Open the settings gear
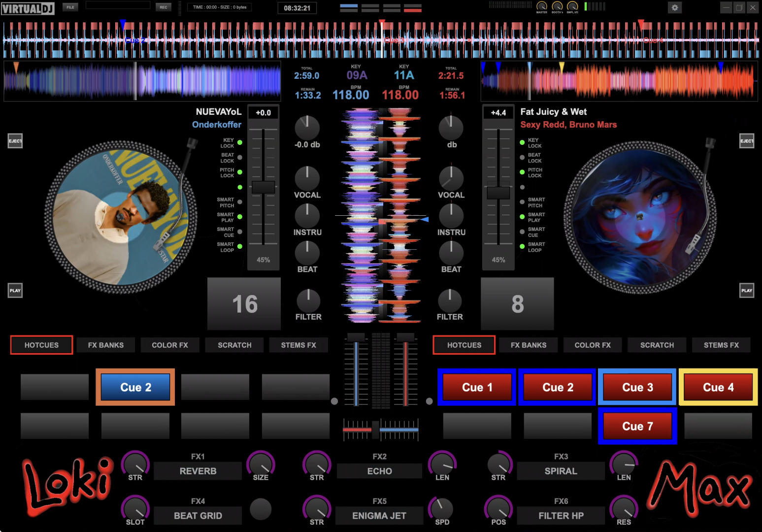This screenshot has height=532, width=762. coord(675,7)
